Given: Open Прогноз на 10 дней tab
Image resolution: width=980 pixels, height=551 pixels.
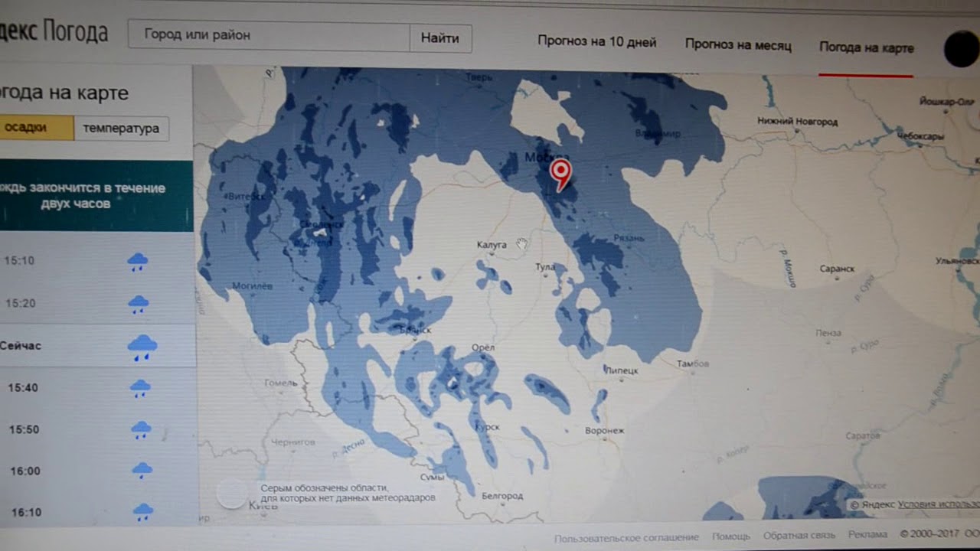Looking at the screenshot, I should click(596, 42).
